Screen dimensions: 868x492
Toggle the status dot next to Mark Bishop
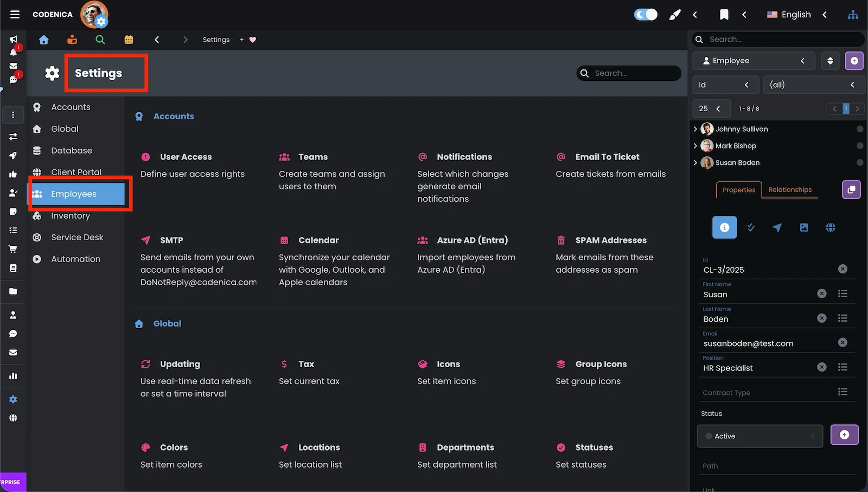[x=859, y=146]
